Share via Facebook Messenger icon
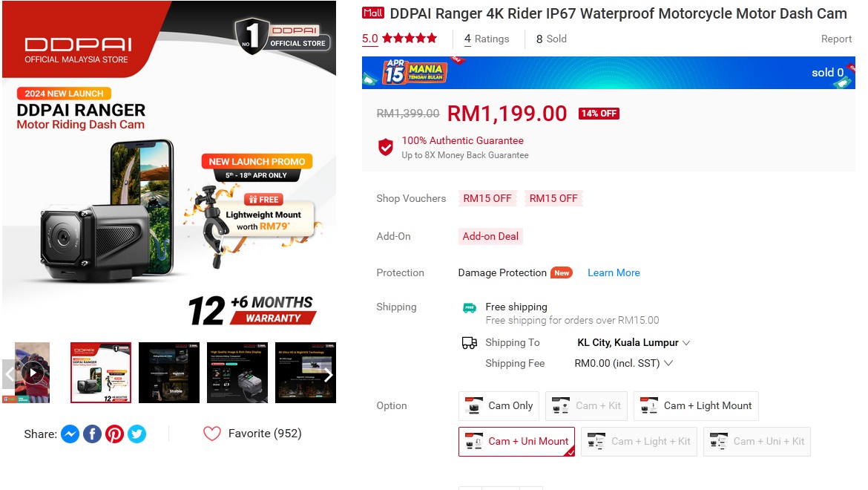The image size is (868, 490). pyautogui.click(x=70, y=434)
